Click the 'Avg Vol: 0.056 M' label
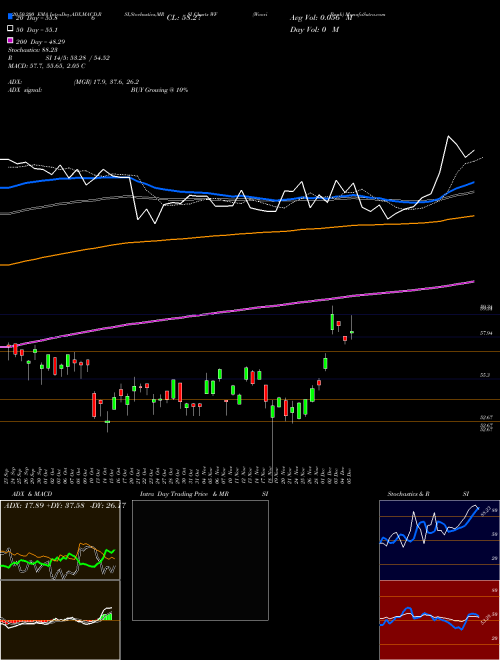500x660 pixels. click(x=321, y=18)
